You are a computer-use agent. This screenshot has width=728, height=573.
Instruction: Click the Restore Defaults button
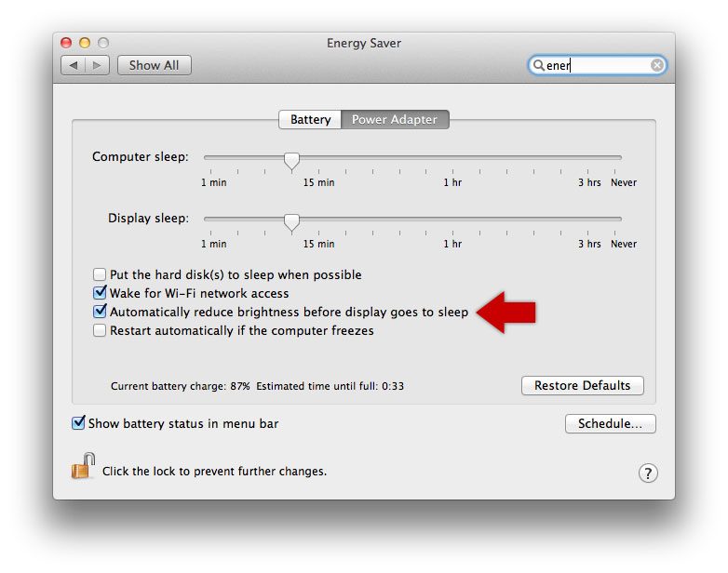point(582,385)
